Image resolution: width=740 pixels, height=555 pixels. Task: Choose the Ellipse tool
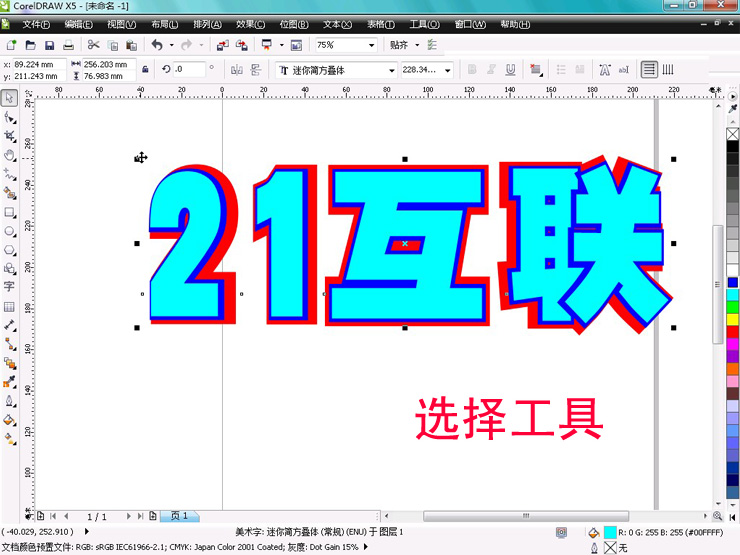pyautogui.click(x=10, y=231)
